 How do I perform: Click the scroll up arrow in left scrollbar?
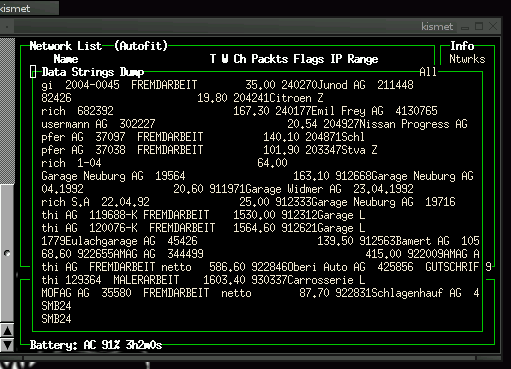[7, 331]
